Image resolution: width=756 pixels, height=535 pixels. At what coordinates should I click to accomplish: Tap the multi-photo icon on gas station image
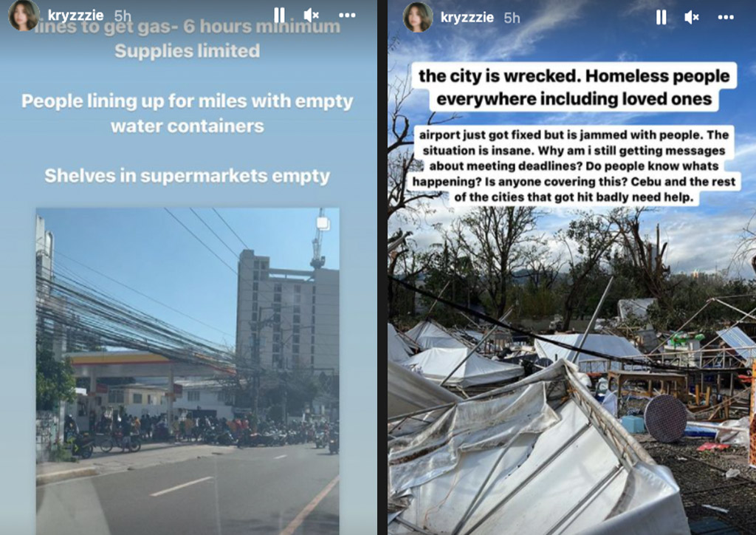click(323, 223)
